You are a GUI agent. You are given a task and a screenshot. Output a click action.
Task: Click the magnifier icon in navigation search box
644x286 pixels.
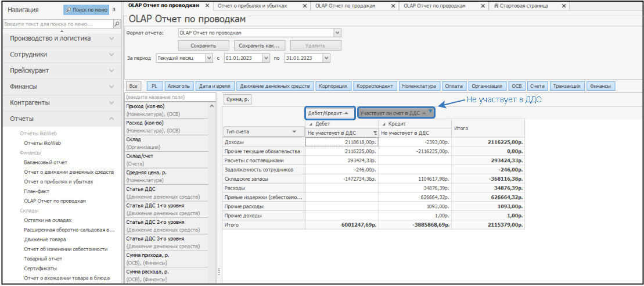point(116,24)
